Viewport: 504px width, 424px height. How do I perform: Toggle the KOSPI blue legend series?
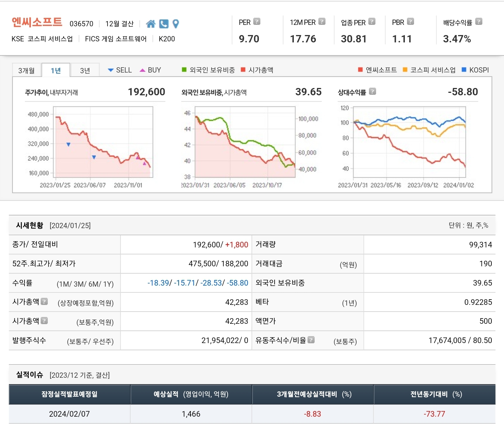(x=475, y=70)
